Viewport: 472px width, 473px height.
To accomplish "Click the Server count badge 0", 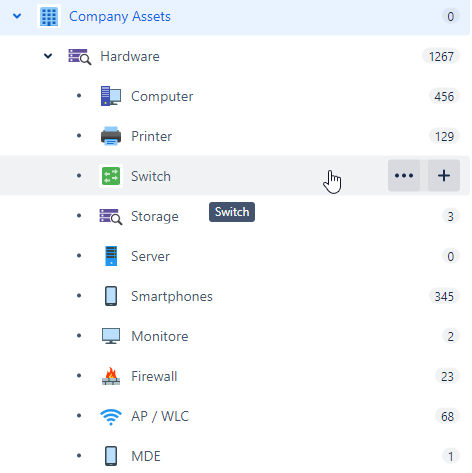I will (x=451, y=256).
